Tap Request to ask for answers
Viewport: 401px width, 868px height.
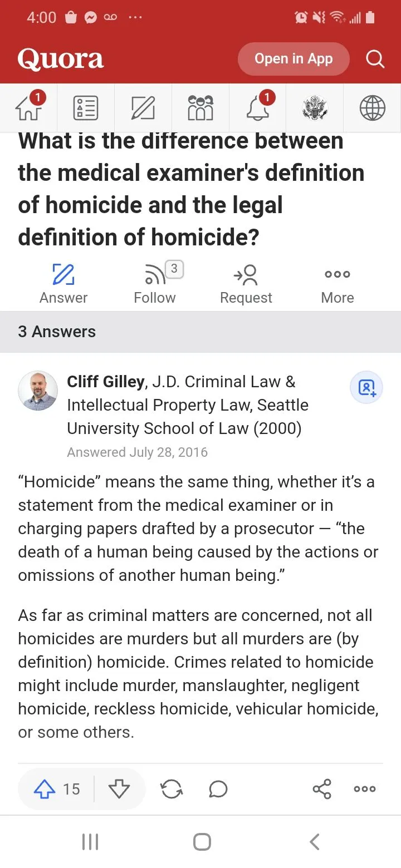[x=246, y=284]
